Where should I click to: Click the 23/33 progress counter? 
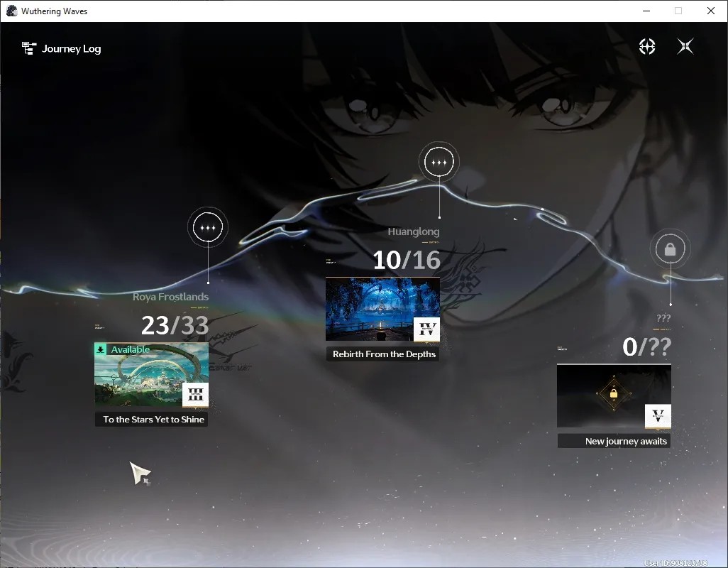click(x=175, y=325)
